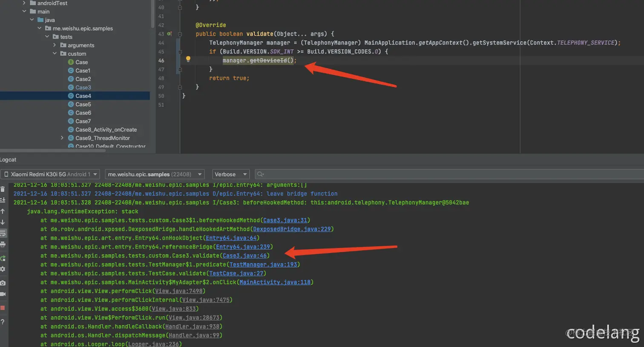This screenshot has width=644, height=347.
Task: Click the class icon beside Case1
Action: tap(71, 71)
